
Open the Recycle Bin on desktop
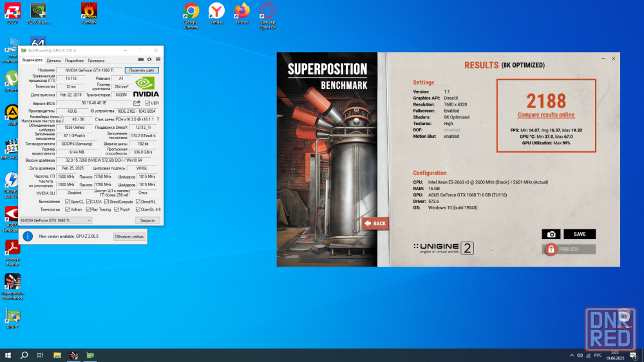(624, 319)
